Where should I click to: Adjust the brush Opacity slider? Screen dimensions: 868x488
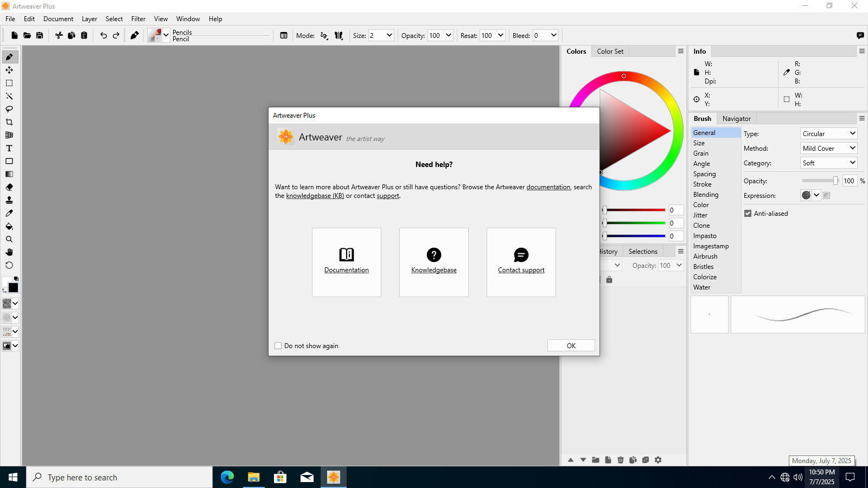[x=820, y=181]
